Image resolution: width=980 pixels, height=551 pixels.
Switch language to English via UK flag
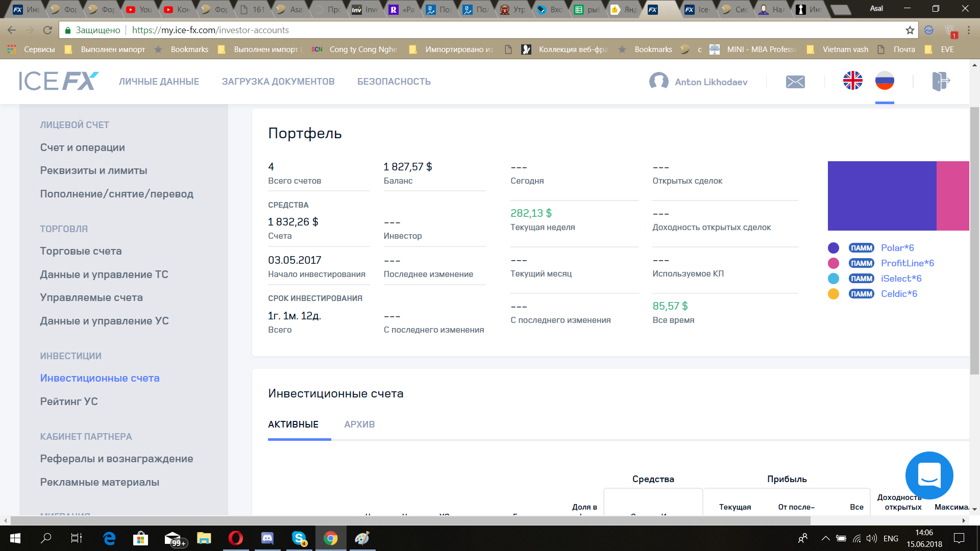[x=852, y=81]
